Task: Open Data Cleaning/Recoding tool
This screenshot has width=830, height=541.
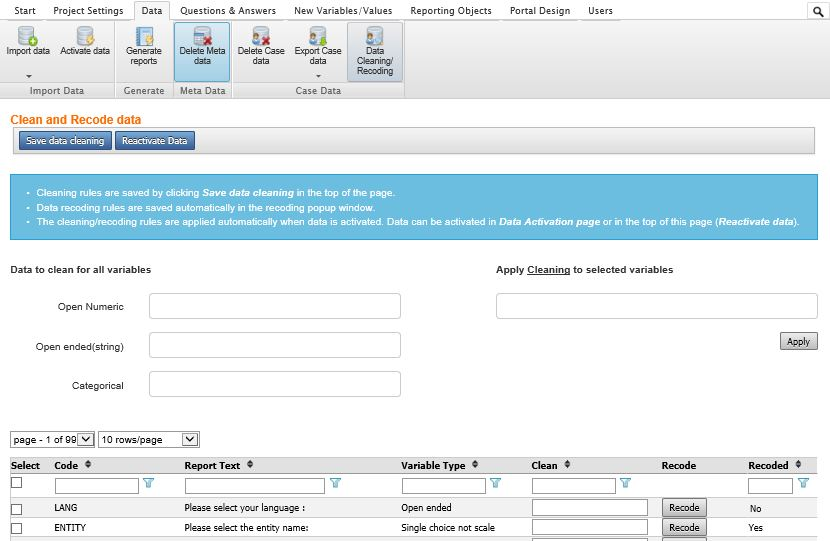Action: point(375,38)
